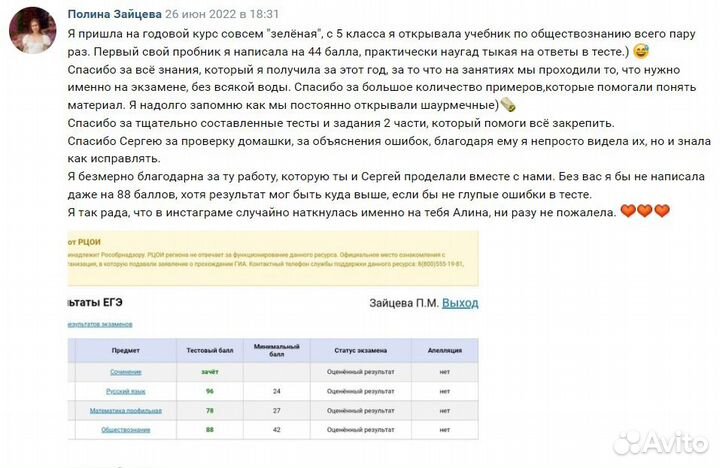Click the first orange heart emoji
This screenshot has width=720, height=468.
(628, 211)
